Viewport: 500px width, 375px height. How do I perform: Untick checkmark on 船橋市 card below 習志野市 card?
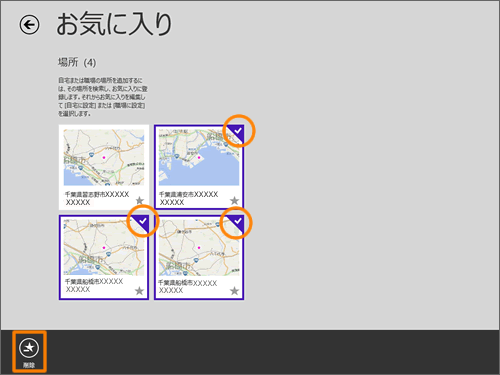(x=143, y=221)
